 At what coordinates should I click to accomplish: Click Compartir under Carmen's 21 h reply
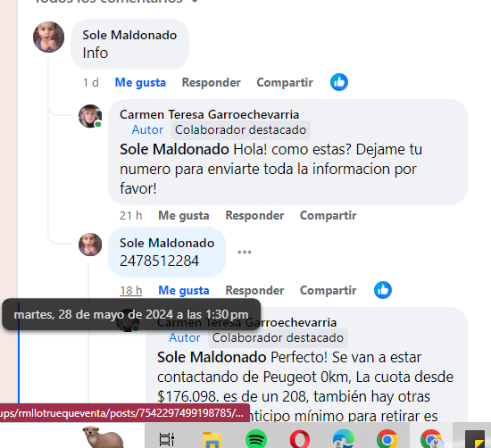tap(329, 216)
